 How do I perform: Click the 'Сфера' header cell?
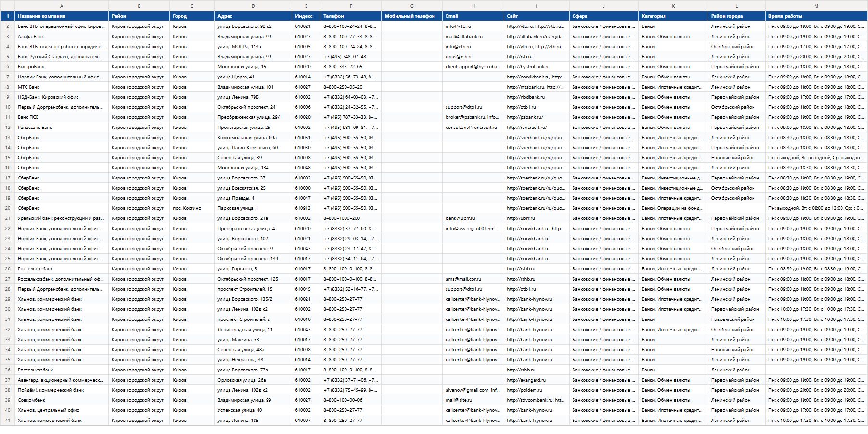click(604, 16)
